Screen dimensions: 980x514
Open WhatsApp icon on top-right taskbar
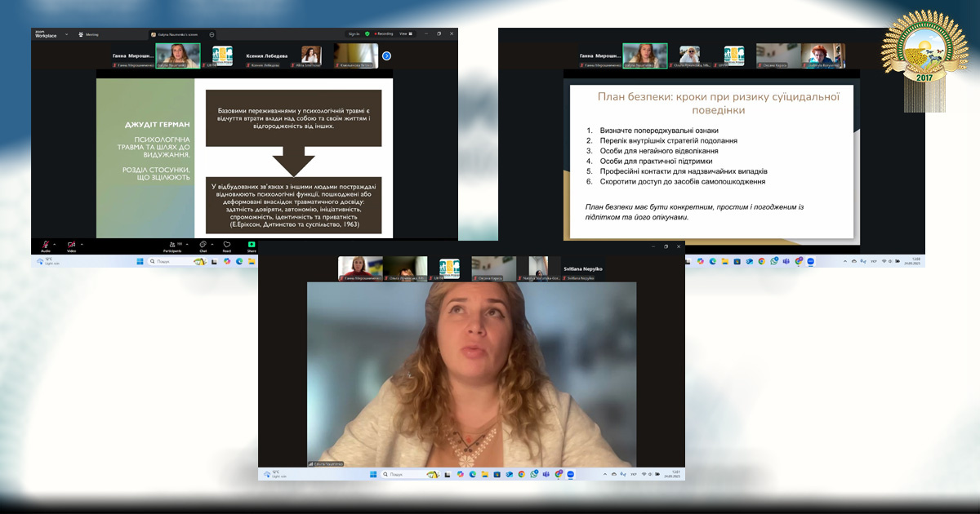point(774,261)
